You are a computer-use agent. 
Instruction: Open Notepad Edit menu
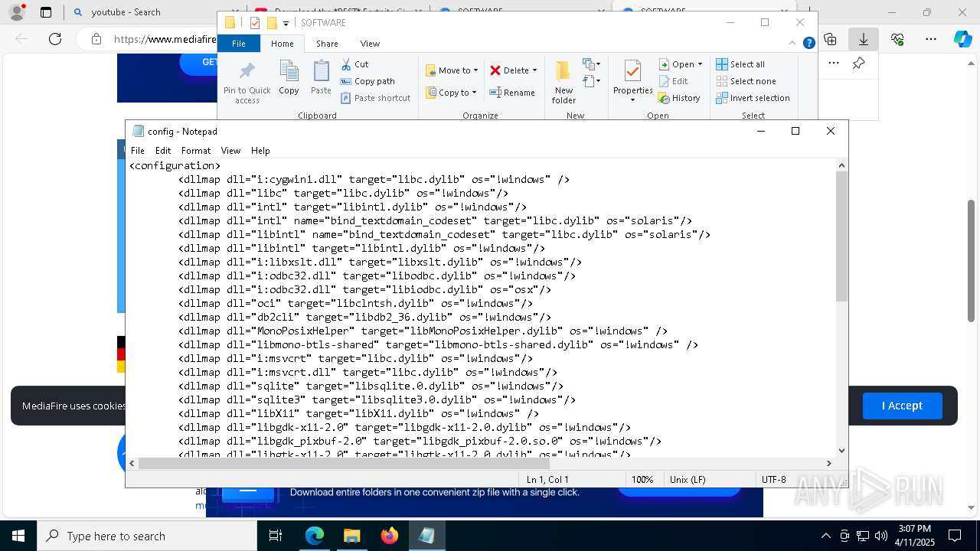163,151
